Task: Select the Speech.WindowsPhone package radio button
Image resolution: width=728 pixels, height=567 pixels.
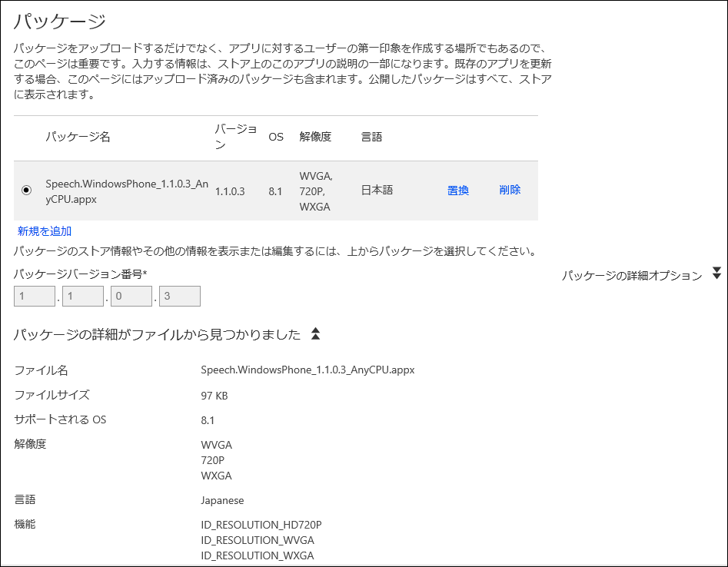Action: pyautogui.click(x=26, y=190)
